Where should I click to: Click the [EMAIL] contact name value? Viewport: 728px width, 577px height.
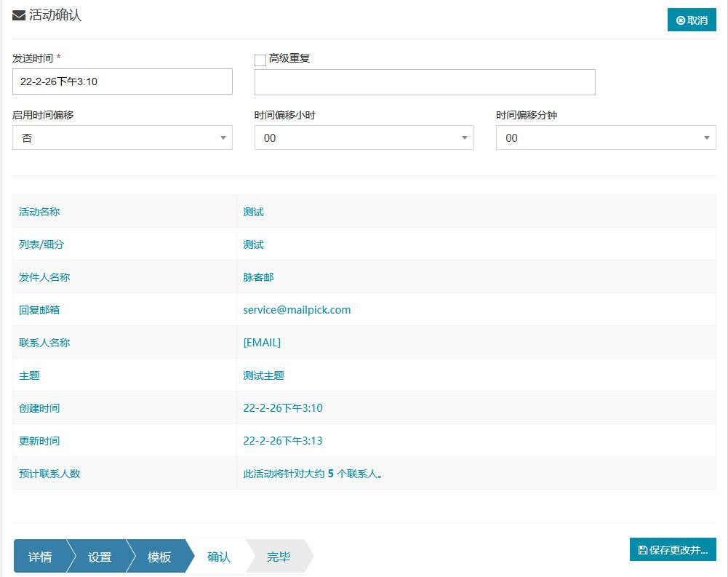pyautogui.click(x=262, y=343)
